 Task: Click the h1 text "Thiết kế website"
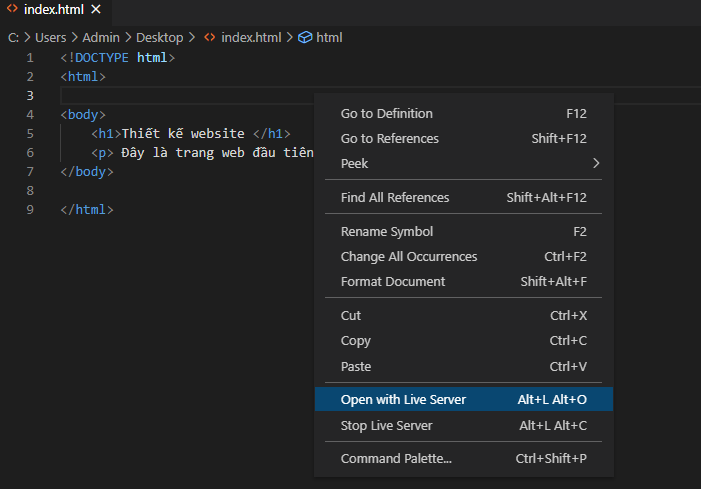(183, 134)
